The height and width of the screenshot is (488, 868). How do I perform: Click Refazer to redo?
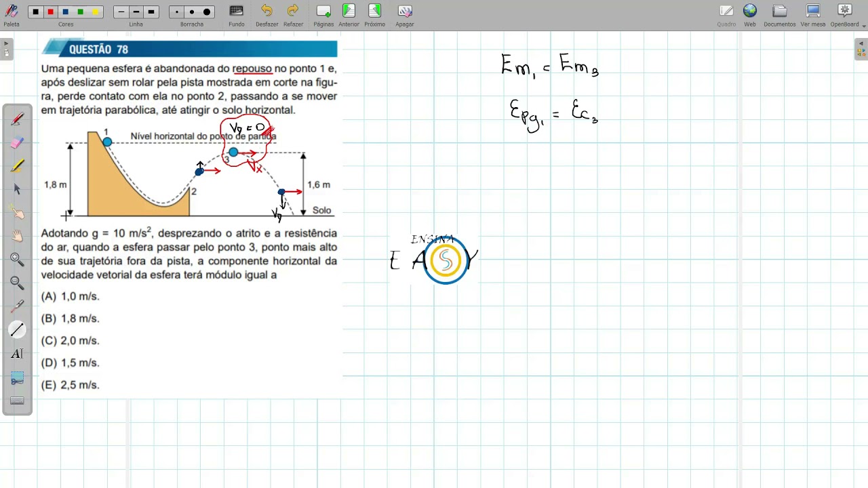(293, 15)
